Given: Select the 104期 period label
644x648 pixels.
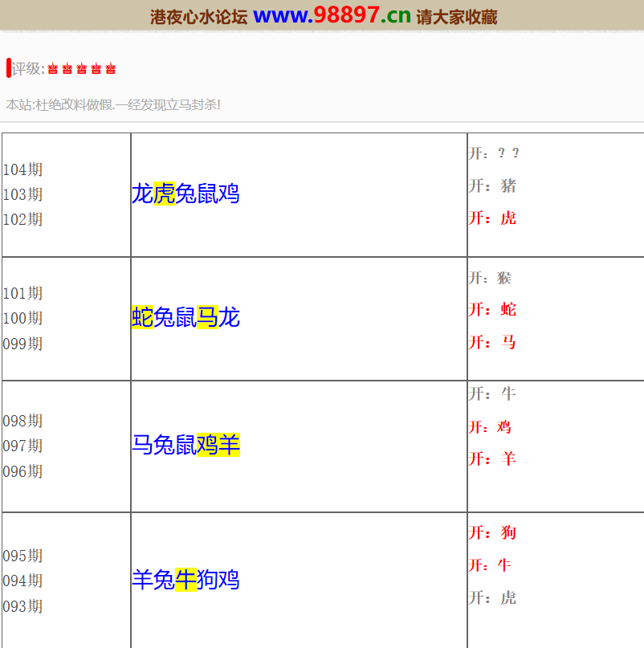Looking at the screenshot, I should (23, 169).
